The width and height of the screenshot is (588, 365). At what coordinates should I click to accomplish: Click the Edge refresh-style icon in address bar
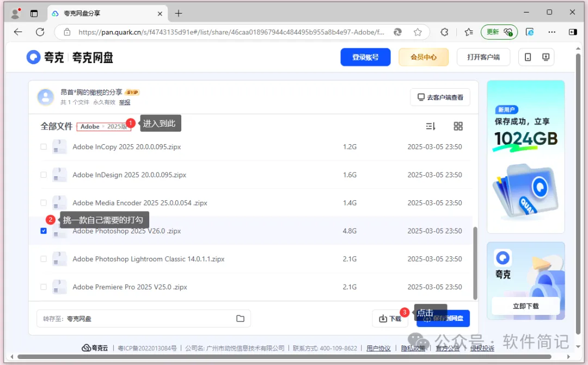pos(397,32)
